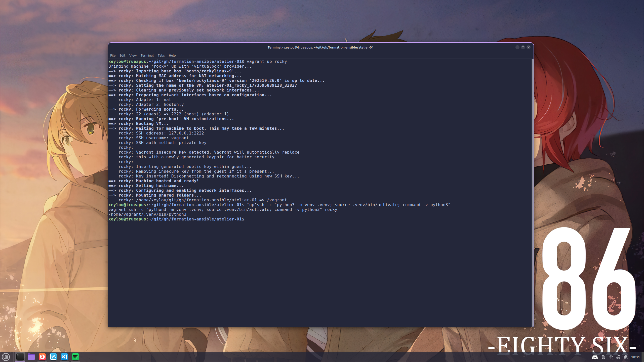Click the 'Mounting shared folders...' line

[155, 195]
